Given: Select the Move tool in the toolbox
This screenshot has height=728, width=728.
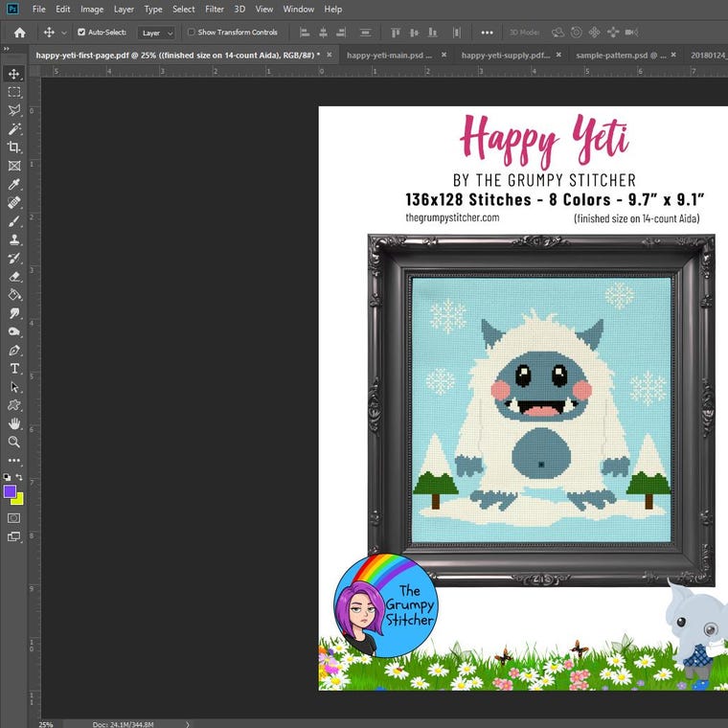Looking at the screenshot, I should [14, 74].
